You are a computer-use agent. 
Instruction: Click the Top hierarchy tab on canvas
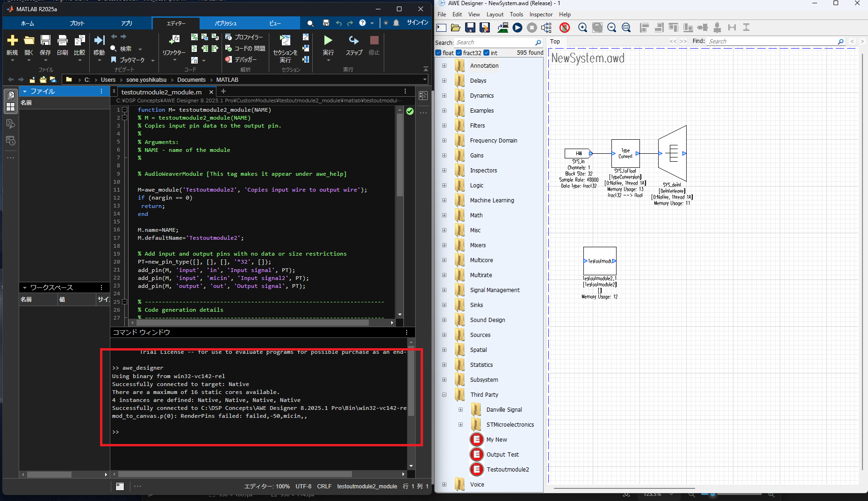555,42
